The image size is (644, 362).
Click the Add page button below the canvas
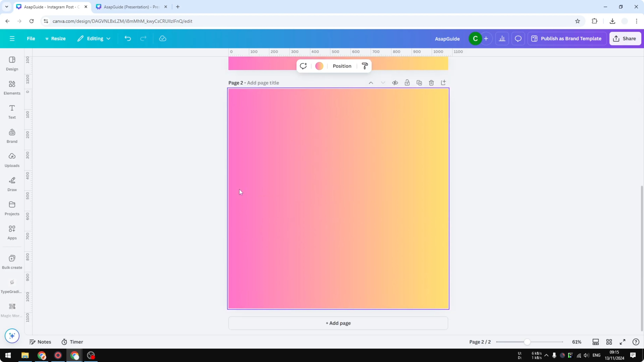pos(338,323)
